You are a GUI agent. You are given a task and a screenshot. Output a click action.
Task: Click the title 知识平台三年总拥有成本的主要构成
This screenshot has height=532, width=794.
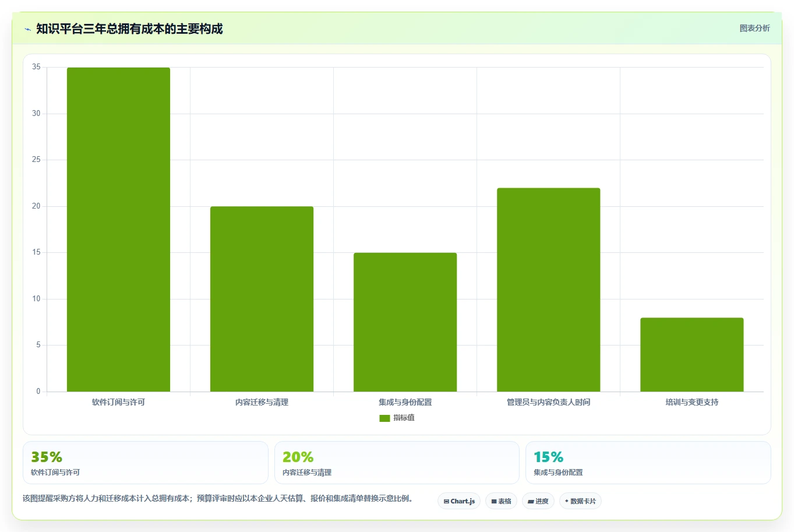(129, 29)
